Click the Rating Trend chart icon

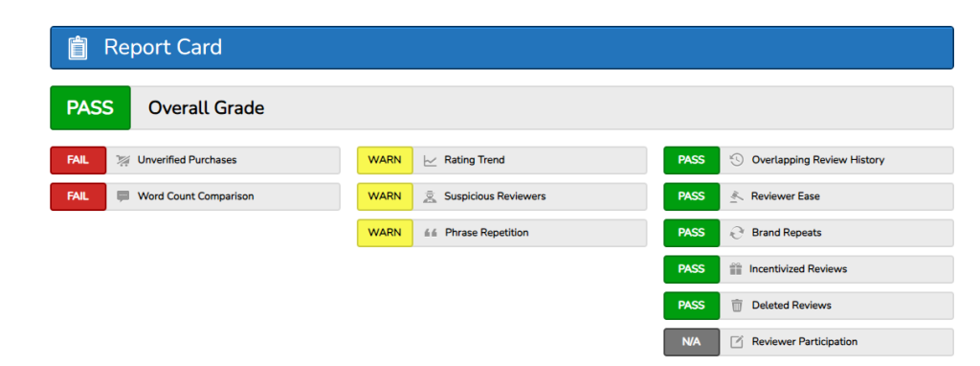(x=430, y=160)
